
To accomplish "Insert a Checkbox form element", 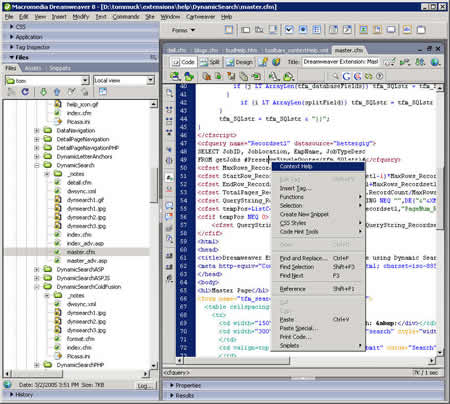I will (x=289, y=30).
